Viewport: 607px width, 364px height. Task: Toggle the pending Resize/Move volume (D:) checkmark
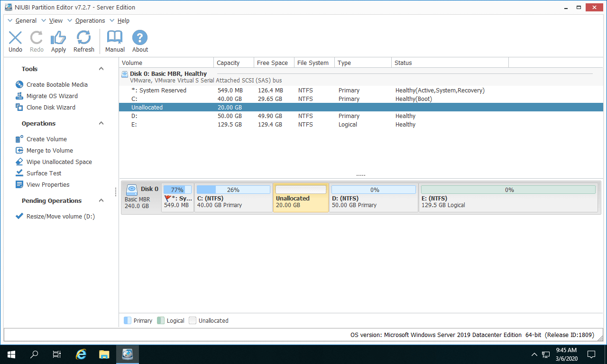click(19, 216)
